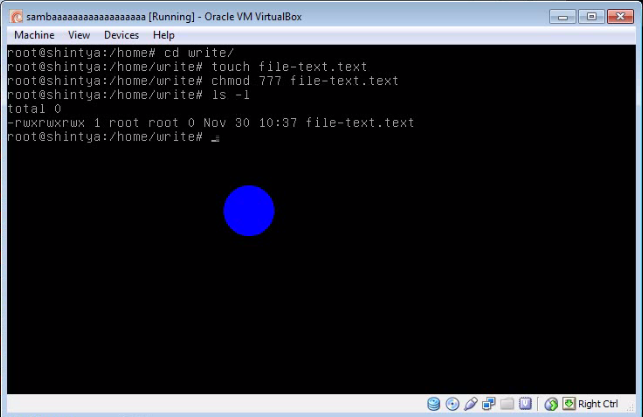Click the 'total 0' output line
The width and height of the screenshot is (643, 417).
(34, 109)
